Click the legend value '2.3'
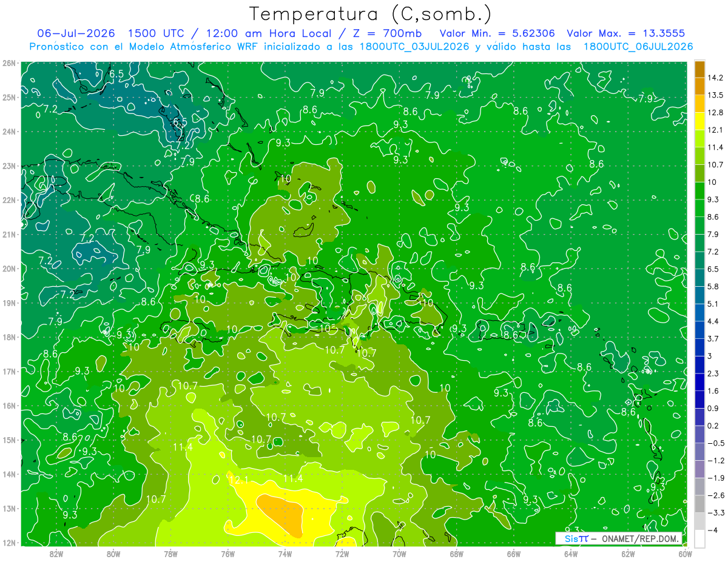728x562 pixels. (713, 373)
